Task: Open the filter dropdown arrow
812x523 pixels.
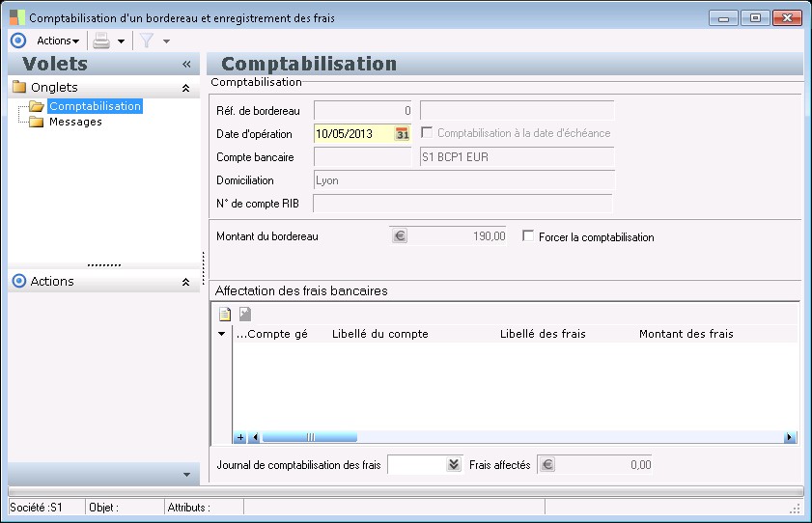Action: (166, 41)
